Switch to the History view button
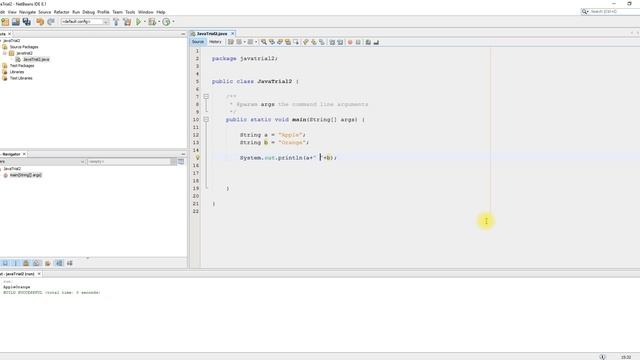This screenshot has height=360, width=640. coord(215,42)
